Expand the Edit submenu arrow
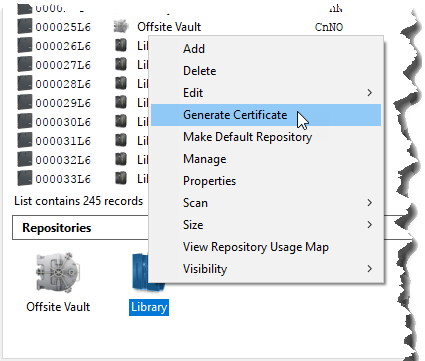The image size is (425, 361). [x=369, y=93]
